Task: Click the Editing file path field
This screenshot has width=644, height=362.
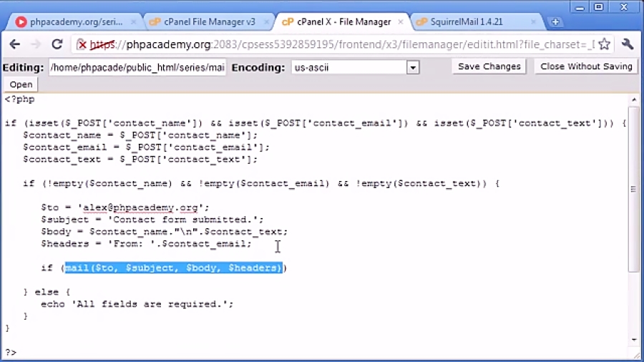Action: pos(137,67)
